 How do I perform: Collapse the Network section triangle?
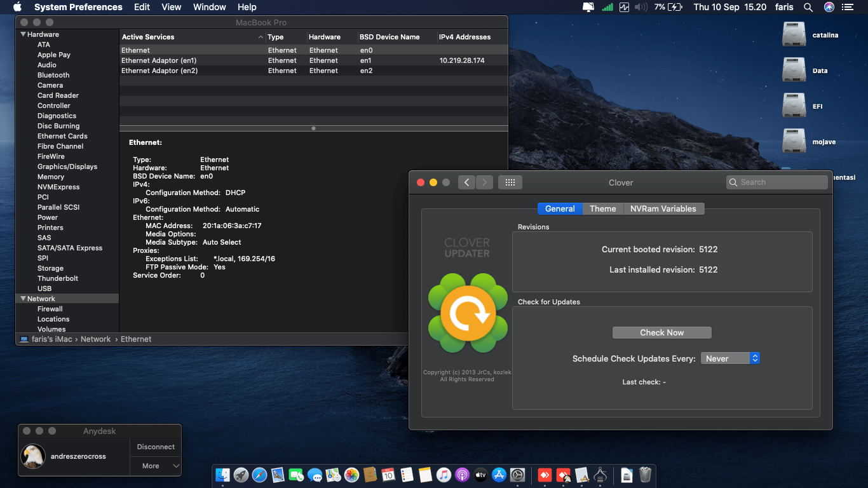pyautogui.click(x=24, y=299)
